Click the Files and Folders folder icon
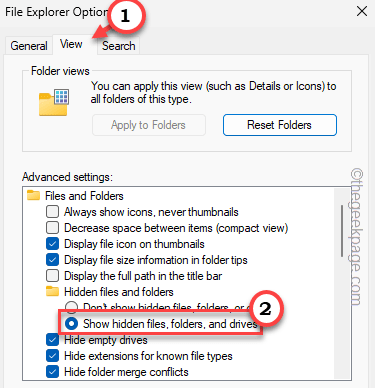375x388 pixels. point(33,195)
